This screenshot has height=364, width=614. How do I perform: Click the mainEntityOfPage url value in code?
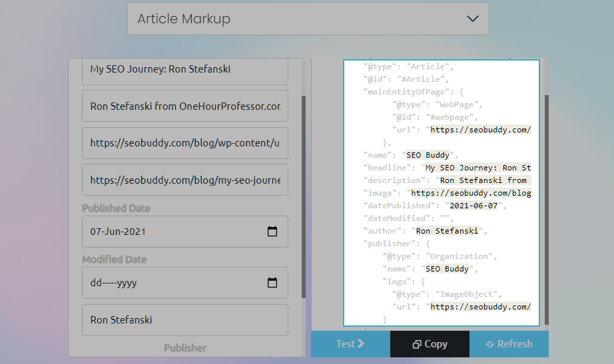480,130
